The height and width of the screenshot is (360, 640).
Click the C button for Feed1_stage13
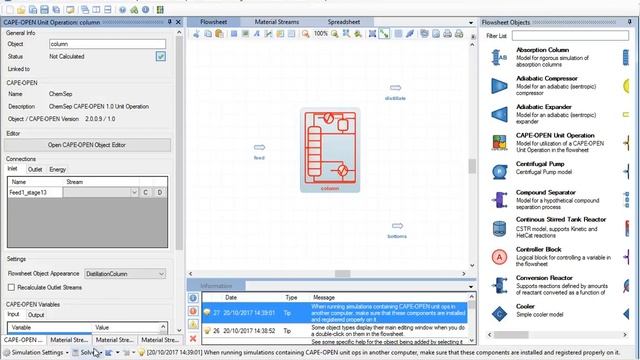pos(145,192)
